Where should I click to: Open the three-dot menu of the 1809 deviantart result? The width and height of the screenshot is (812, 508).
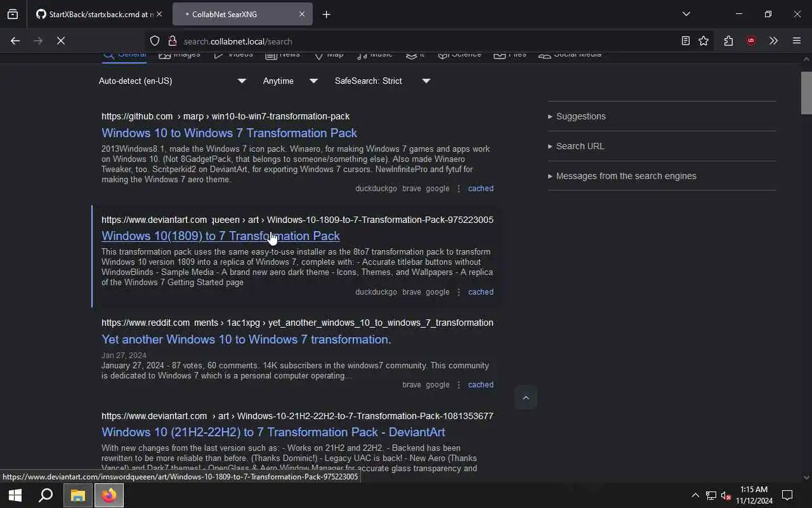[x=459, y=292]
